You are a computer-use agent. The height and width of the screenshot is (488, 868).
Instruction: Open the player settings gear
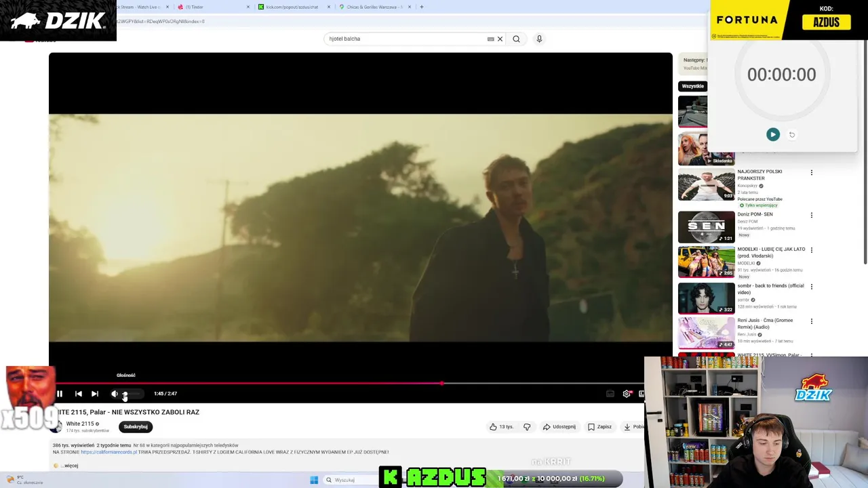click(627, 394)
